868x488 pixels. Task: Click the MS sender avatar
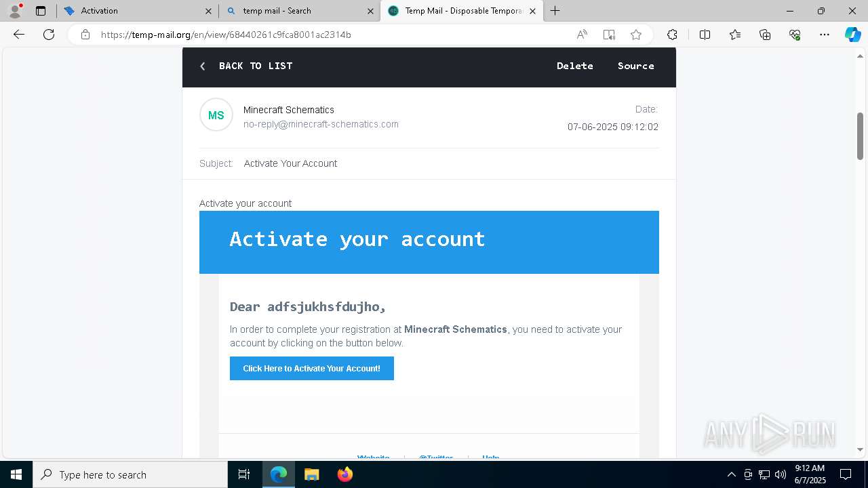tap(216, 115)
